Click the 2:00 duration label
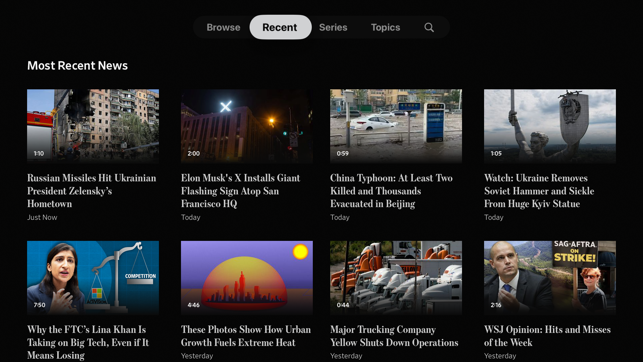Viewport: 643px width, 362px height. (x=194, y=153)
